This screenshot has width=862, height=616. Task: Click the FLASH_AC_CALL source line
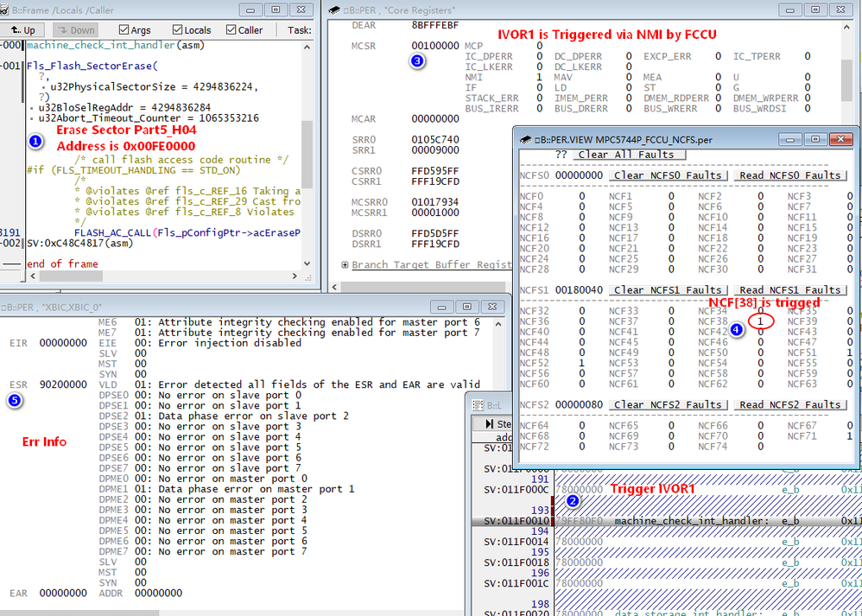point(187,232)
